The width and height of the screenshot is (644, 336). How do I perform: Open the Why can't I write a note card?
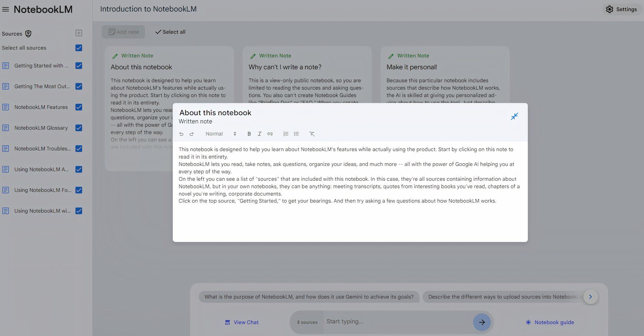pos(307,74)
